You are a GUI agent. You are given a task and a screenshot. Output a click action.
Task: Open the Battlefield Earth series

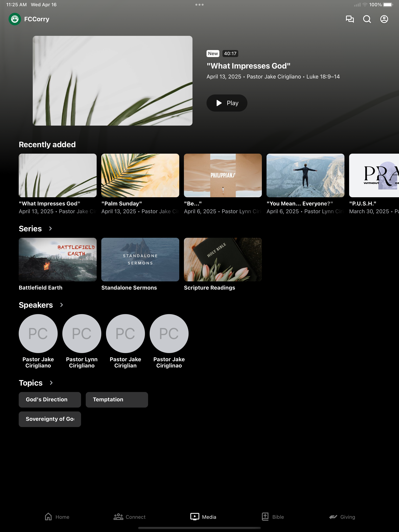pyautogui.click(x=58, y=260)
